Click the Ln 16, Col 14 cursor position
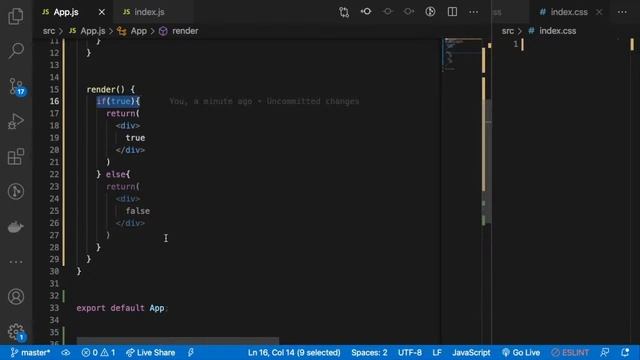Screen dimensions: 640x360 point(294,353)
